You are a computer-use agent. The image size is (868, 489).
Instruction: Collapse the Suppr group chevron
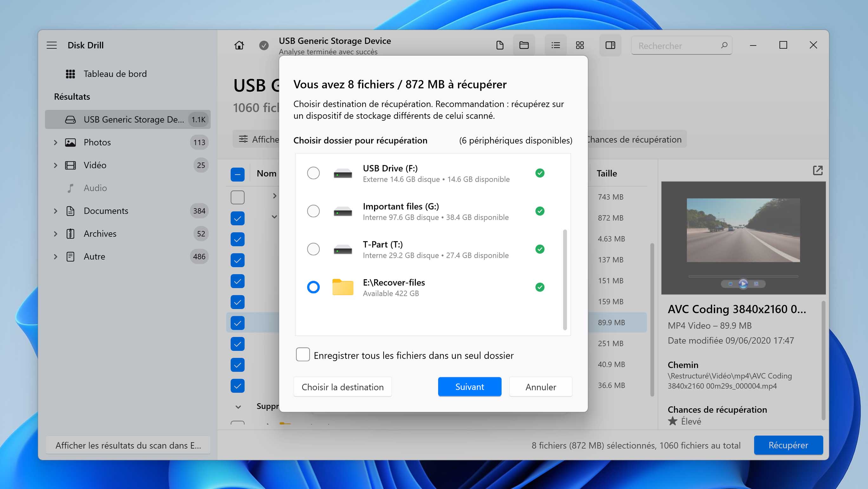[238, 407]
